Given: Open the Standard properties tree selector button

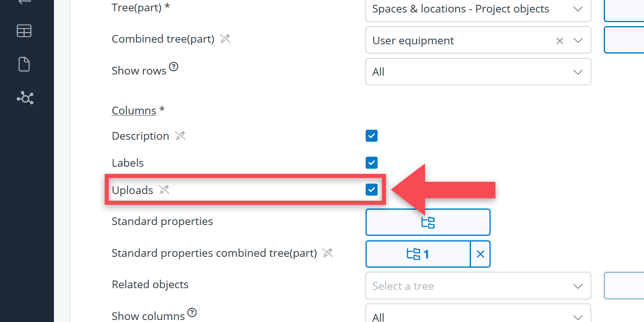Looking at the screenshot, I should 427,222.
